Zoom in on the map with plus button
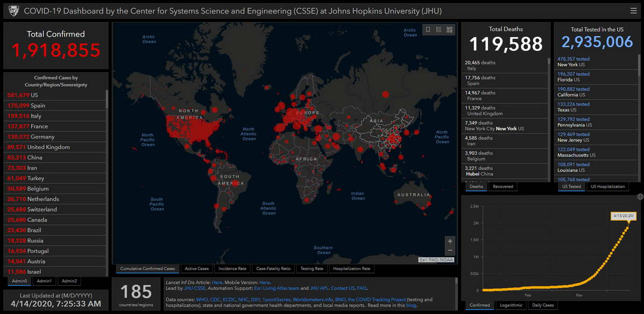This screenshot has width=644, height=314. (x=450, y=241)
